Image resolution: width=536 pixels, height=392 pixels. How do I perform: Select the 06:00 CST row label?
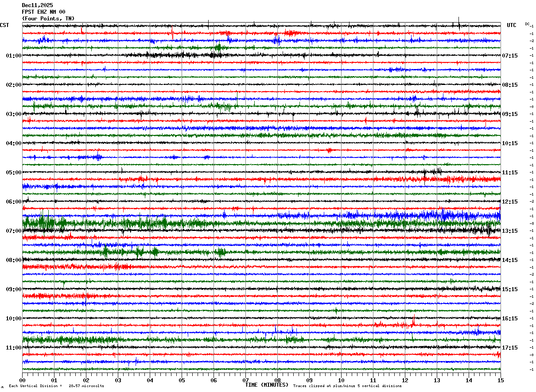[x=14, y=202]
